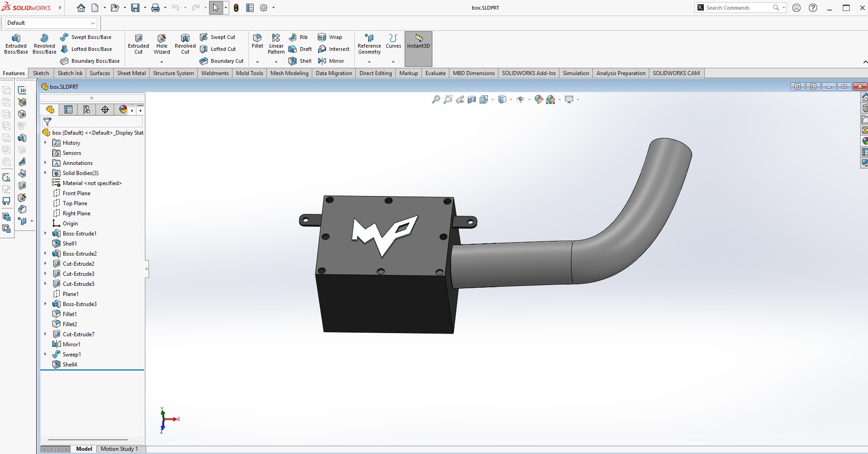868x454 pixels.
Task: Pick the Lofted Cut tool
Action: click(x=218, y=49)
